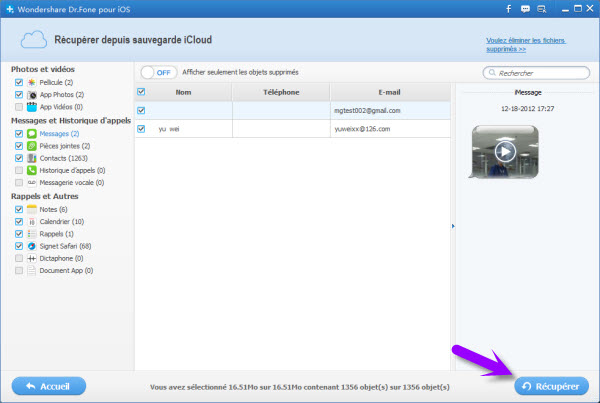
Task: Click the Rappels reminders icon
Action: click(32, 234)
